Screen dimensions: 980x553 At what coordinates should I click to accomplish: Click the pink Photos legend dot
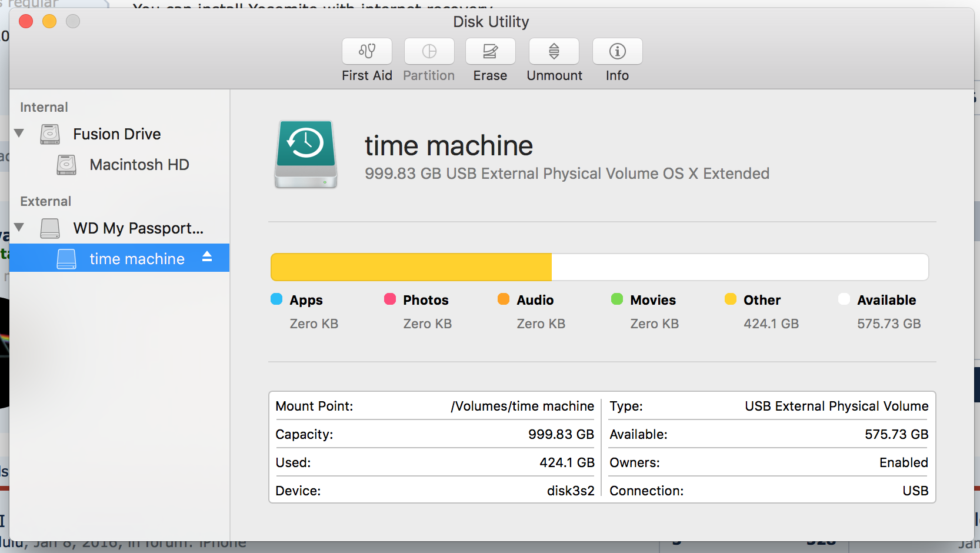390,299
